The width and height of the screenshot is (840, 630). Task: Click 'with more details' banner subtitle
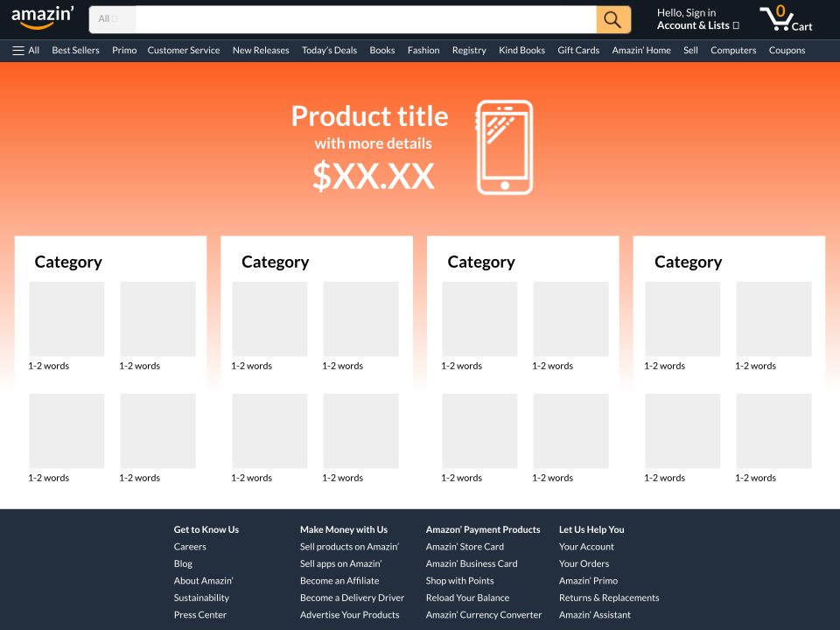point(373,143)
